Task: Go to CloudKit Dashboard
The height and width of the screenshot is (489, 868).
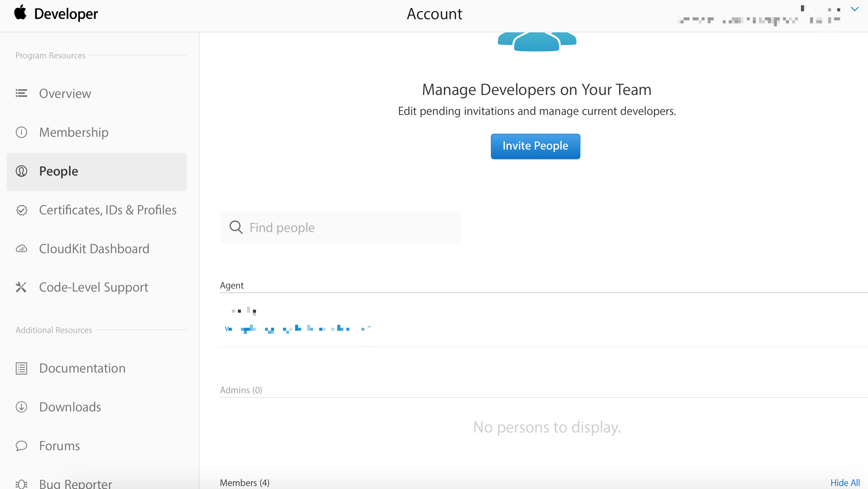Action: [x=94, y=249]
